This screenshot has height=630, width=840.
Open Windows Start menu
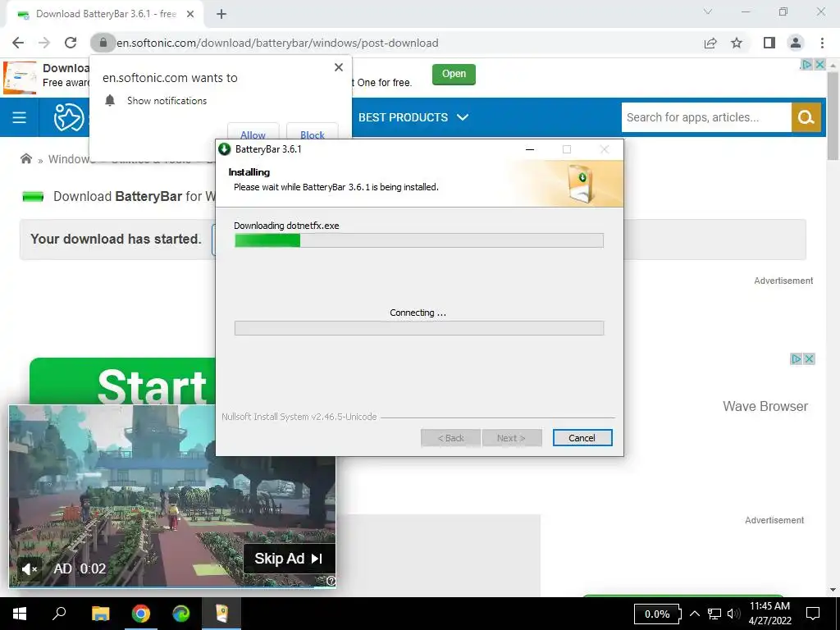[x=20, y=614]
